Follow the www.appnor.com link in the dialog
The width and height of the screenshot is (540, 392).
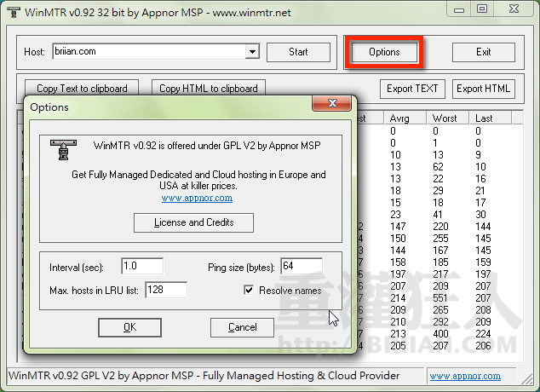pos(197,199)
